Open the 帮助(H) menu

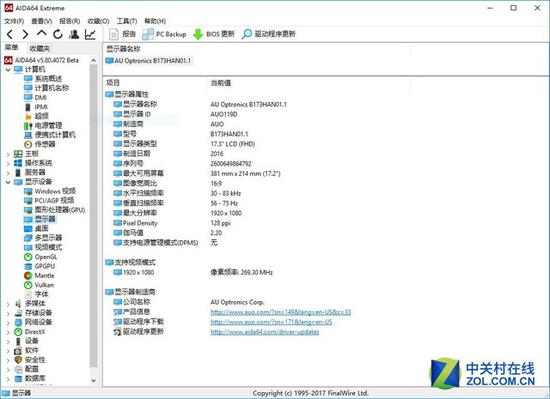tap(155, 21)
